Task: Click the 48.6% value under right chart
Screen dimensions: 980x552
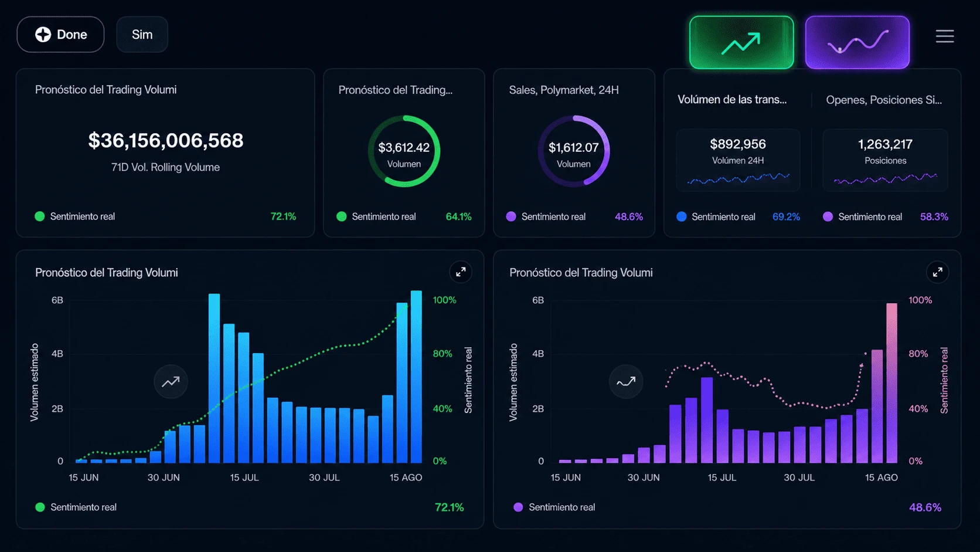Action: [925, 507]
